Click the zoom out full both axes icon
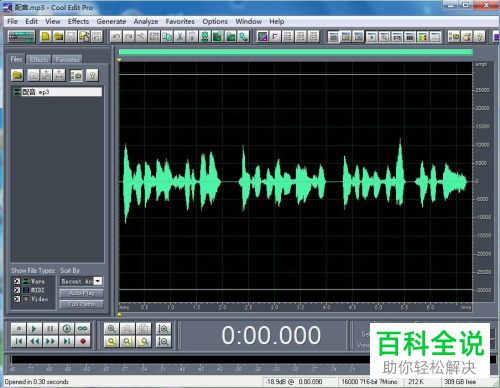Screen dimensions: 500x388 tap(144, 329)
